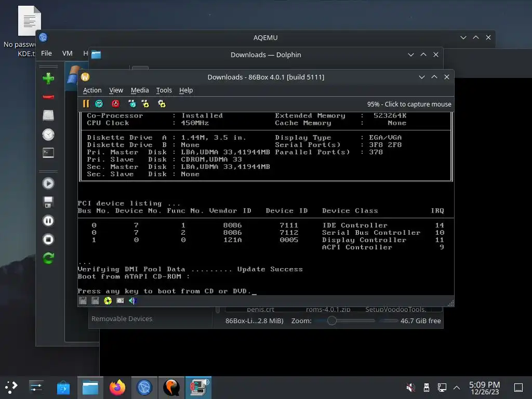
Task: Grab 86Box window resize grip corner
Action: [x=450, y=303]
